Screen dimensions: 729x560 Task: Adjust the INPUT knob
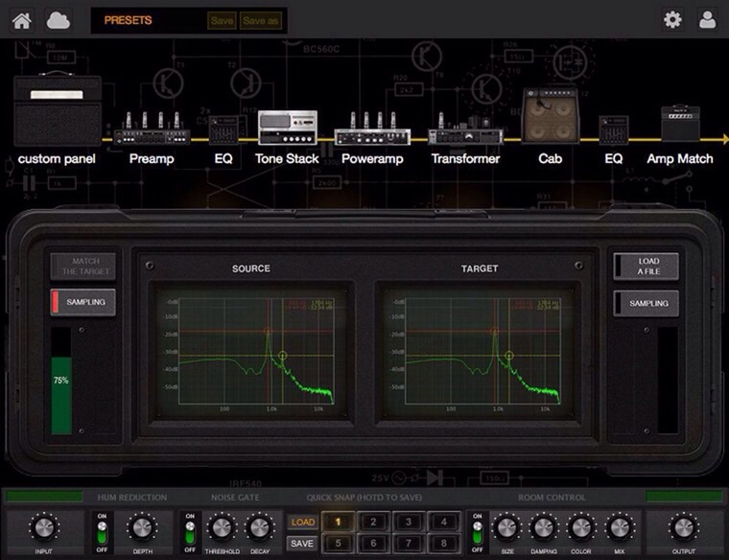click(x=44, y=527)
